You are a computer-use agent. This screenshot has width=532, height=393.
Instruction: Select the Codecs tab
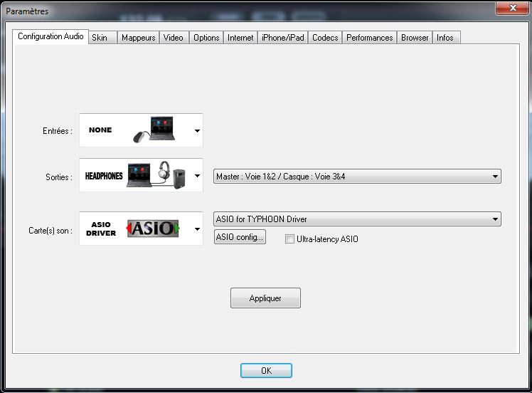pyautogui.click(x=325, y=37)
